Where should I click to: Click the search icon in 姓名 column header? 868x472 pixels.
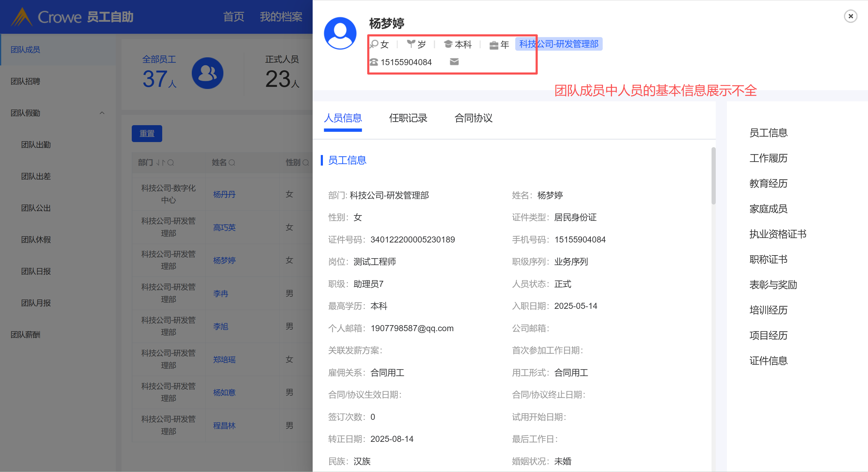coord(232,163)
